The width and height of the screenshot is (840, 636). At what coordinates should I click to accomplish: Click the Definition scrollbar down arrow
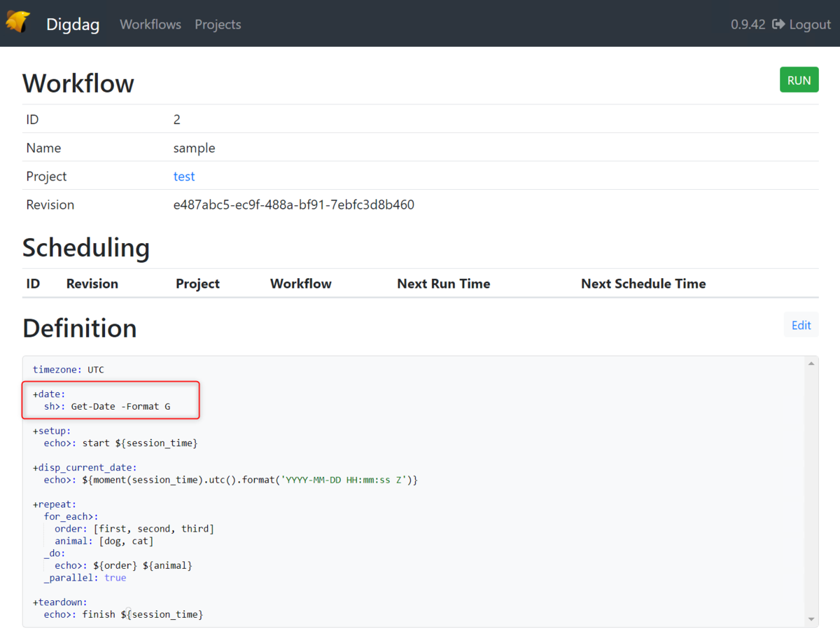[x=811, y=619]
